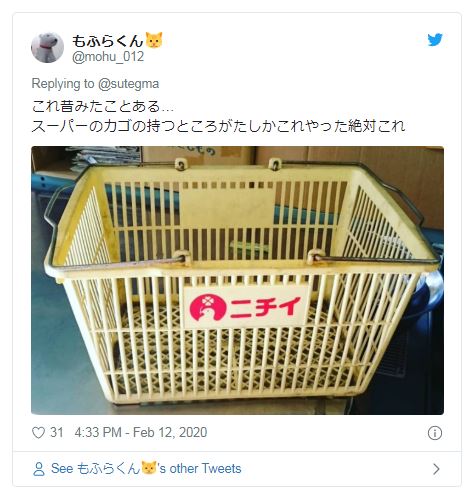The height and width of the screenshot is (499, 472).
Task: Expand the chevron arrow in footer
Action: point(436,469)
